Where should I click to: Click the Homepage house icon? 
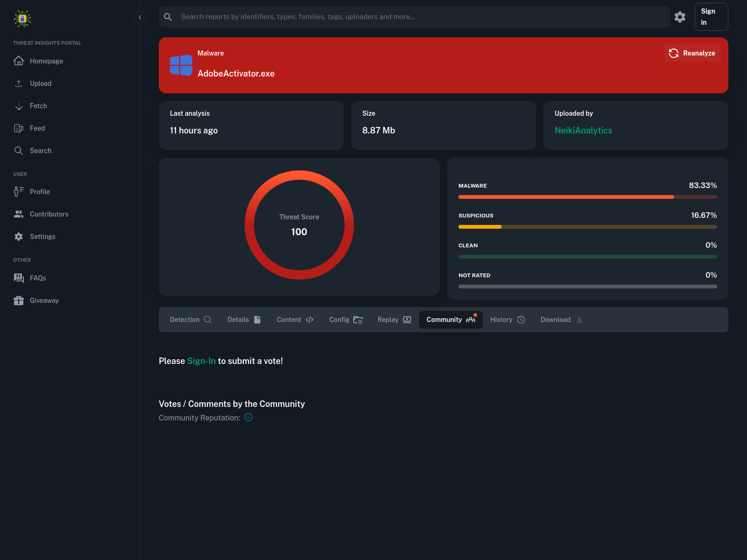click(x=19, y=61)
